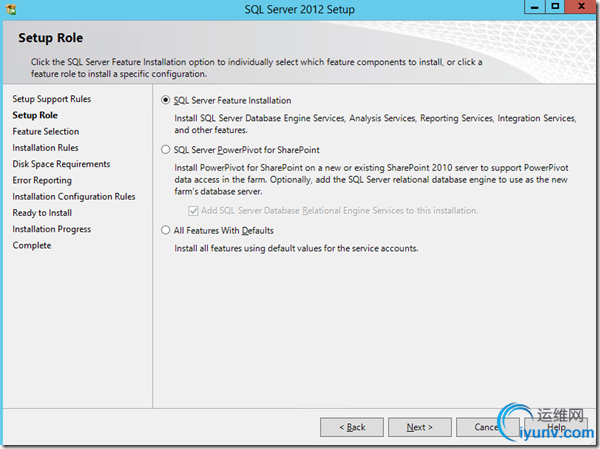Select Installation Progress step
Image resolution: width=600 pixels, height=449 pixels.
52,229
